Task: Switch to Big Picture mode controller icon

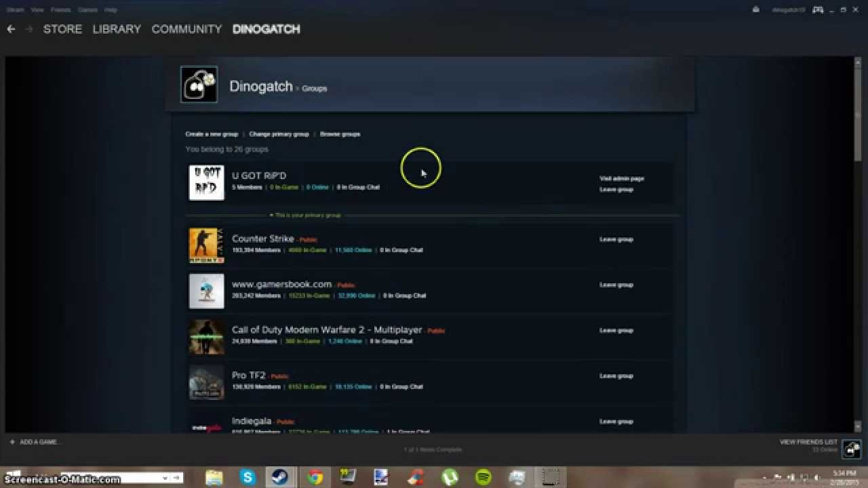Action: pyautogui.click(x=818, y=9)
